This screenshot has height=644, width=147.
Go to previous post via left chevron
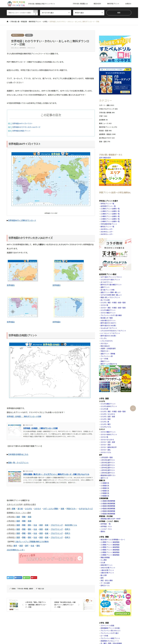[x=23, y=605]
